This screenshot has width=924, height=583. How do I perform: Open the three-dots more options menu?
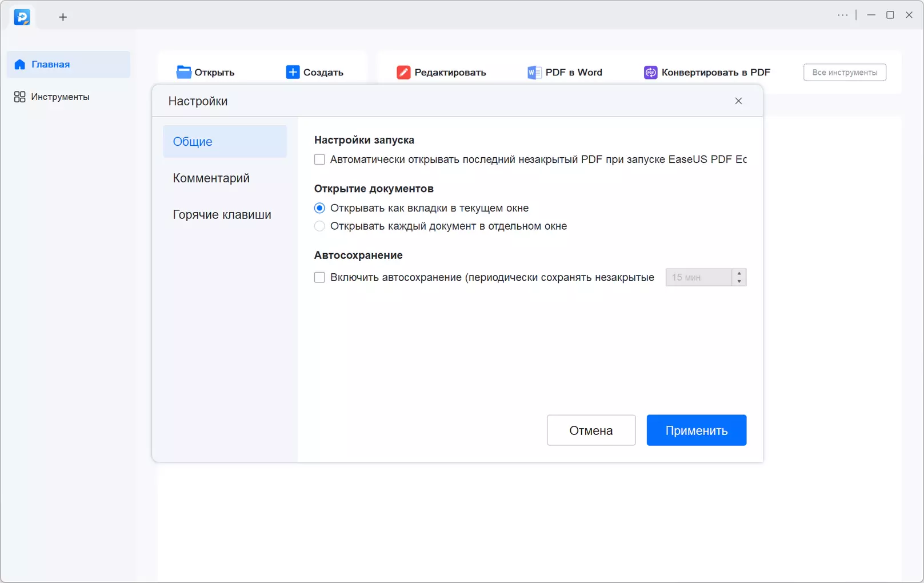[x=843, y=15]
